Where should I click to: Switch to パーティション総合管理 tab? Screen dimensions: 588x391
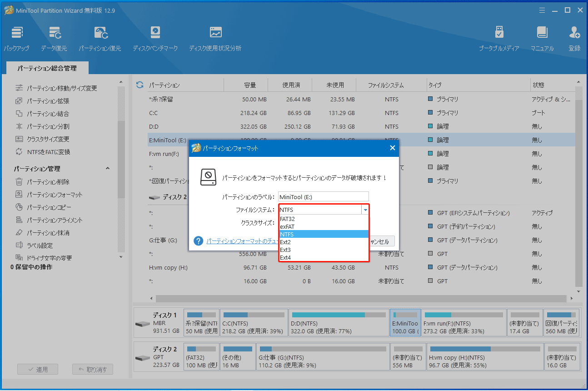[47, 68]
